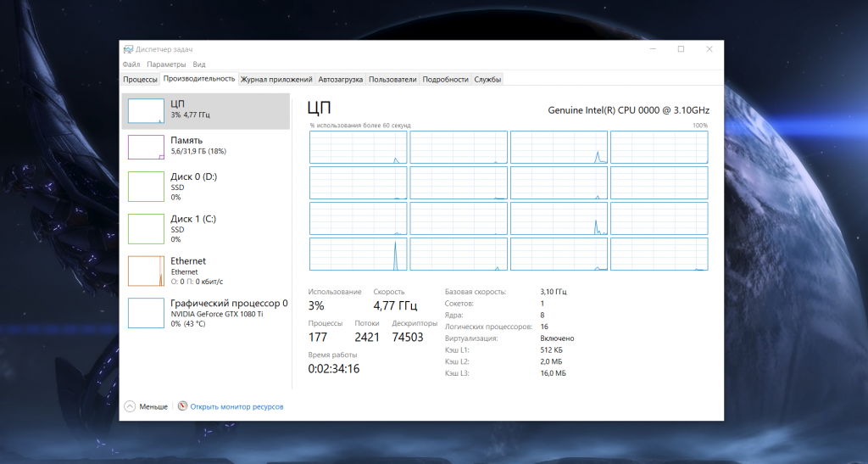Click the Открыть монитор ресурсов link
This screenshot has height=464, width=868.
[236, 407]
